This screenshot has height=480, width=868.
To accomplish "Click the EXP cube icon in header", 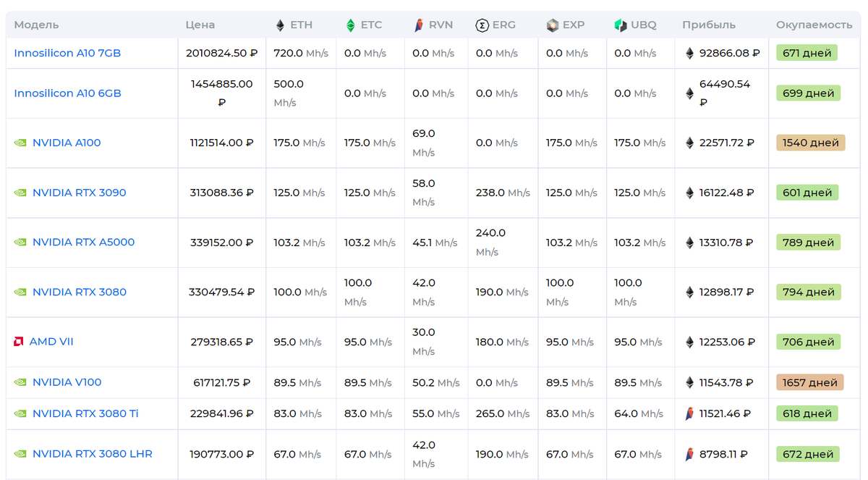I will click(x=553, y=25).
